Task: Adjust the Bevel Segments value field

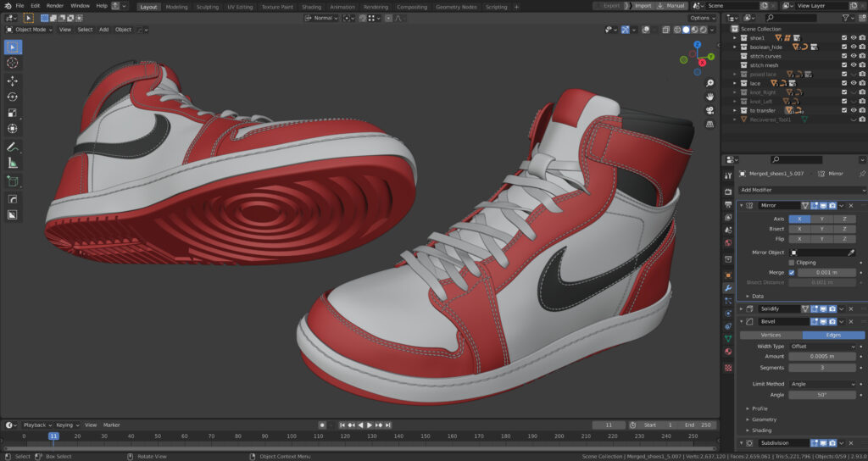Action: [x=822, y=368]
